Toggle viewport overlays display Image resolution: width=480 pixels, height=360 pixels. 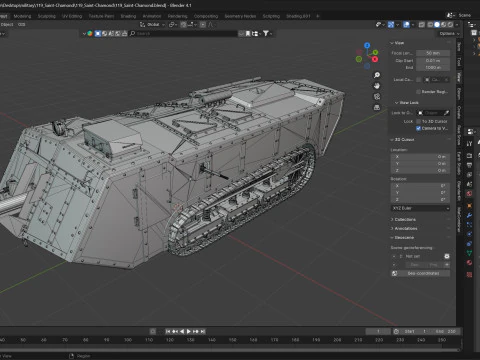pyautogui.click(x=406, y=25)
